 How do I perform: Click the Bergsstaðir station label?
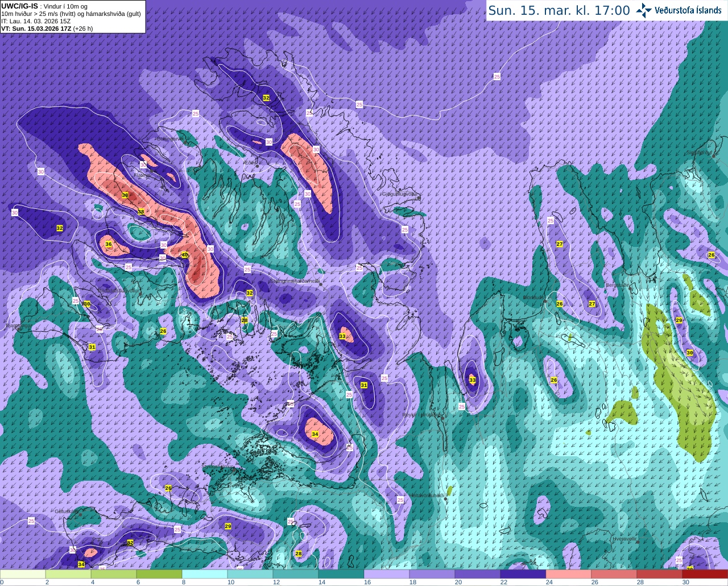618,285
